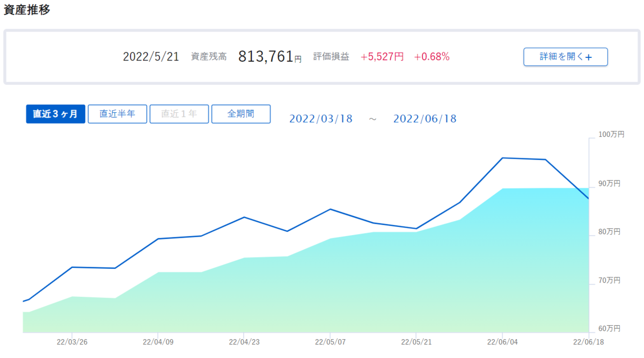Viewport: 644px width, 358px height.
Task: Click the 評価損益 +5,527円 figure
Action: click(382, 56)
